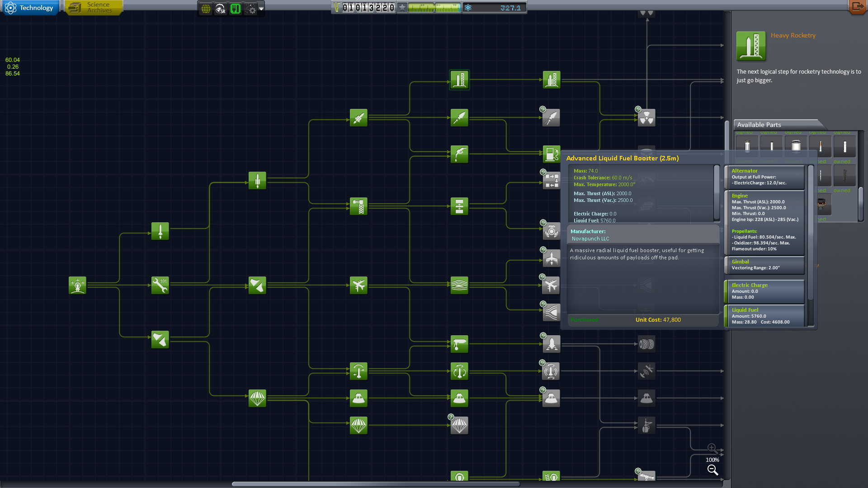The height and width of the screenshot is (488, 868).
Task: Select the first owned part thumbnail in Available Parts
Action: click(747, 146)
